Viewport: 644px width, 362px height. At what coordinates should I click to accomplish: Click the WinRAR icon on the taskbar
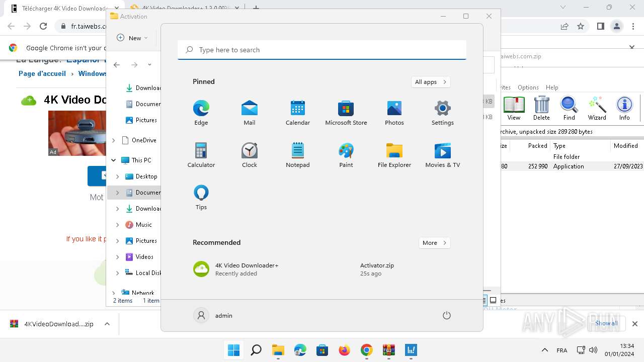[x=388, y=350]
